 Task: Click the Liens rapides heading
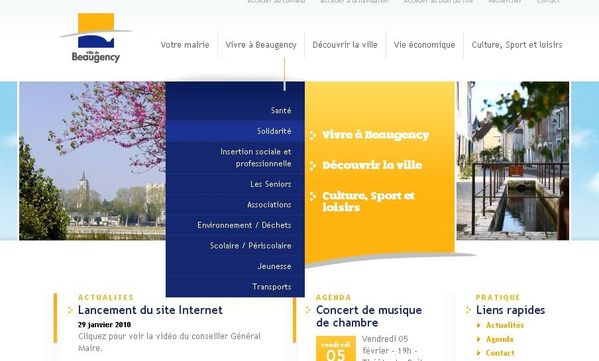point(510,310)
